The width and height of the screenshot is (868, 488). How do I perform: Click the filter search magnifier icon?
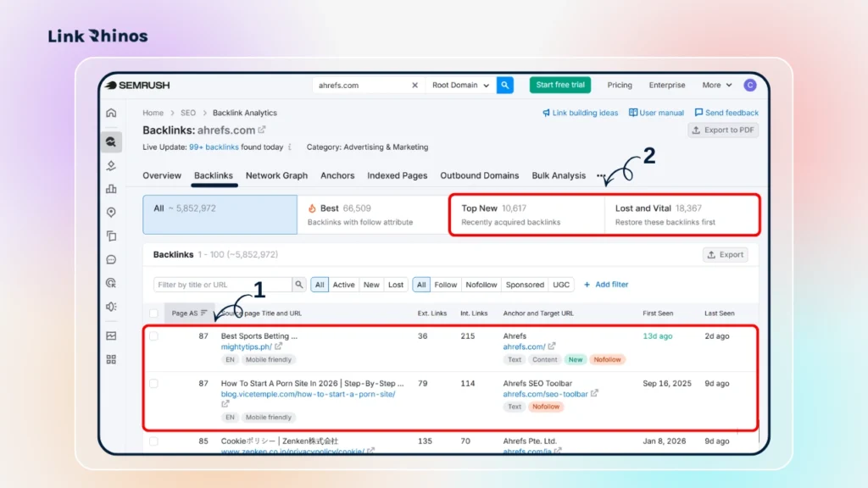click(299, 285)
